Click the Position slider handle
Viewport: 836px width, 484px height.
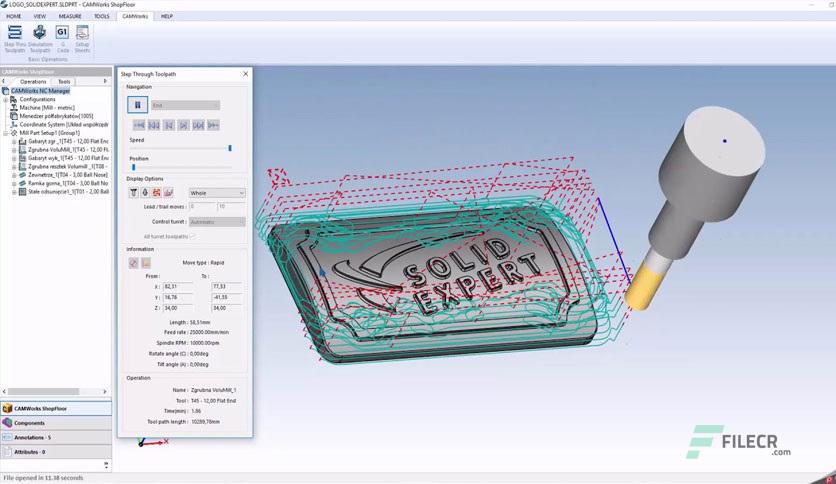(x=133, y=167)
